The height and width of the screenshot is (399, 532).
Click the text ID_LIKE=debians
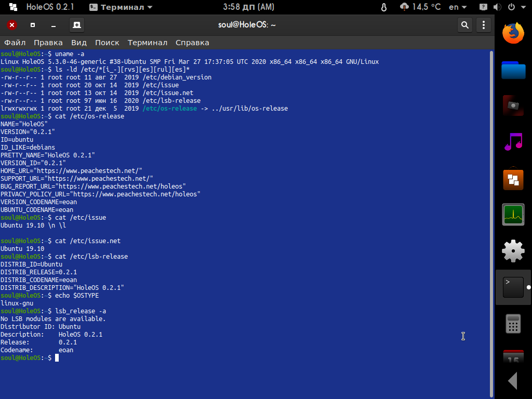[x=28, y=148]
